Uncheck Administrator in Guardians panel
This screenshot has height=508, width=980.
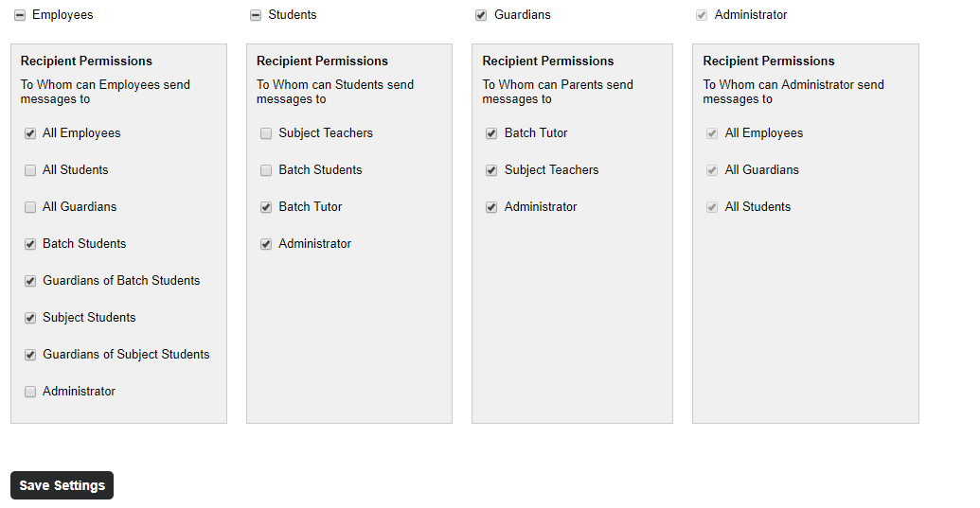coord(491,207)
